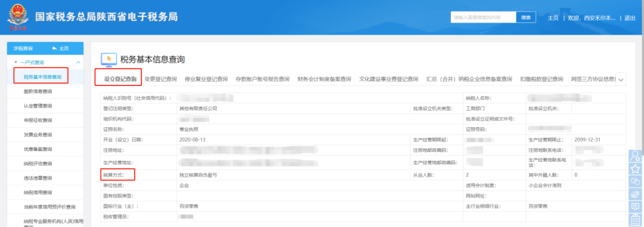Click the 工商部门 value cell
Screen dimensions: 644x227
pos(476,109)
